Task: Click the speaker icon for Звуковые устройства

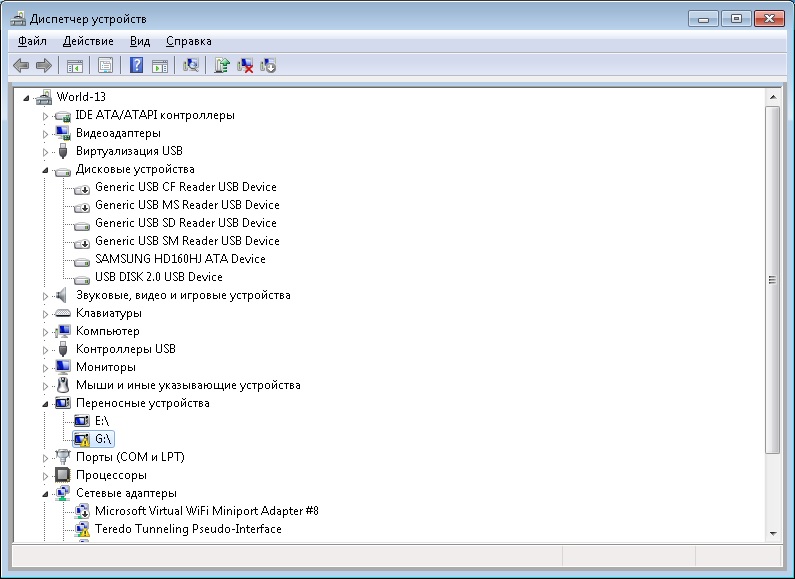Action: point(61,295)
